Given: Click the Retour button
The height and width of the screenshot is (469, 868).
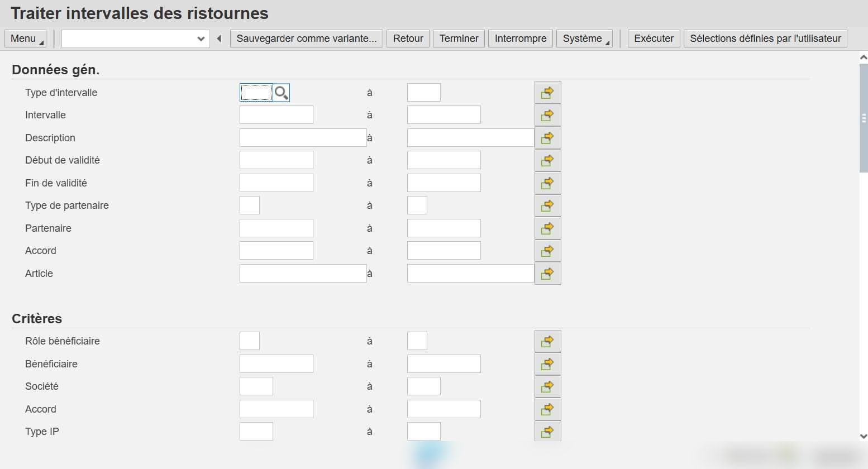Looking at the screenshot, I should 408,39.
